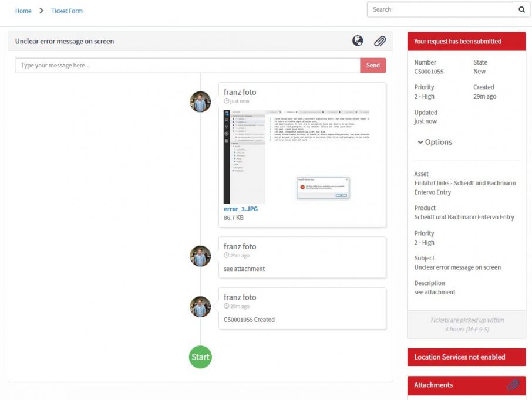Click the breadcrumb chevron separator after Home

[41, 11]
